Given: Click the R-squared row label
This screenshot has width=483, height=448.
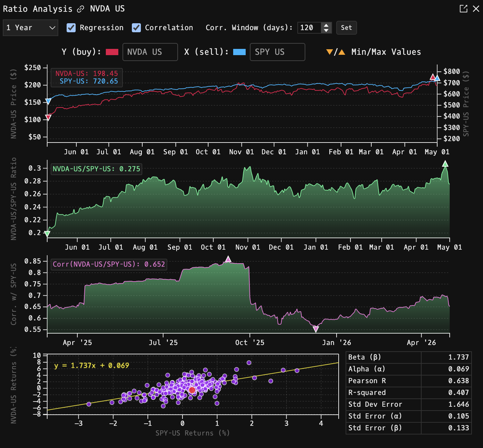Looking at the screenshot, I should pyautogui.click(x=367, y=393).
